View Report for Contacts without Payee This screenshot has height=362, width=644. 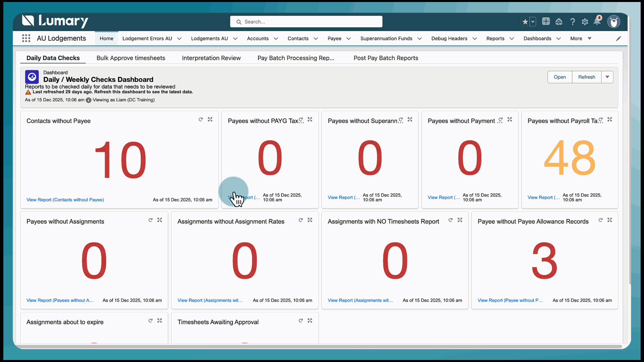[65, 199]
